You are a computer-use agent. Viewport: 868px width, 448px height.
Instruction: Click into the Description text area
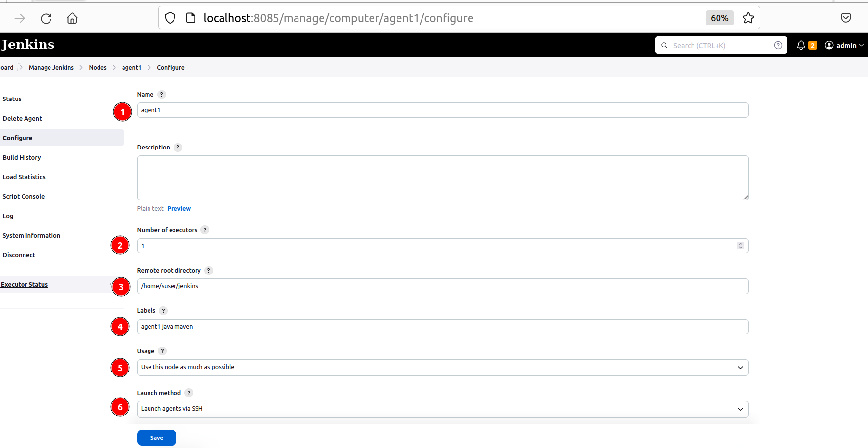point(443,178)
